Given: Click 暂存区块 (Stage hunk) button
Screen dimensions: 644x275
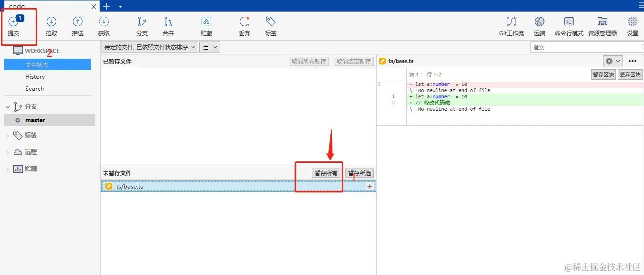Looking at the screenshot, I should tap(603, 74).
